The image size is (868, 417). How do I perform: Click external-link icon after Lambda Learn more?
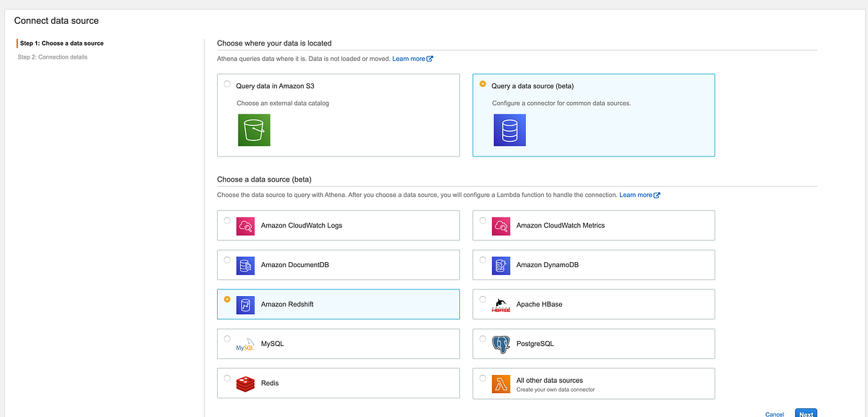657,195
